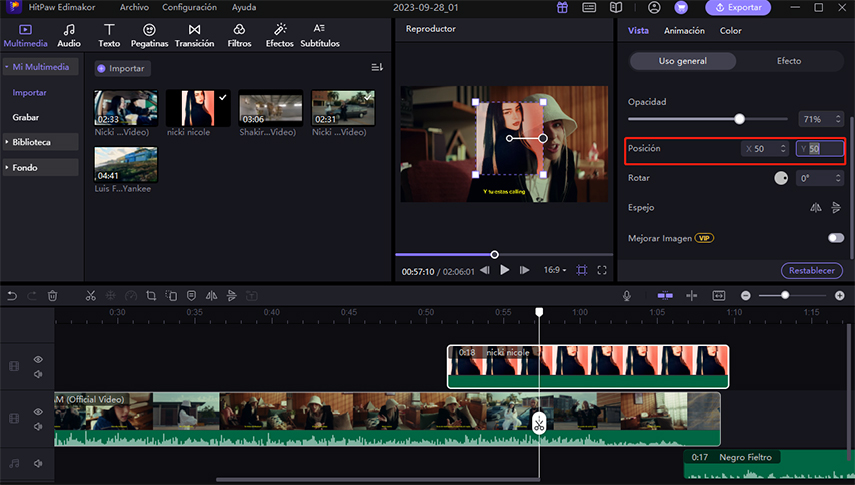Zoom out the timeline with minus icon
The image size is (855, 485).
coord(745,295)
